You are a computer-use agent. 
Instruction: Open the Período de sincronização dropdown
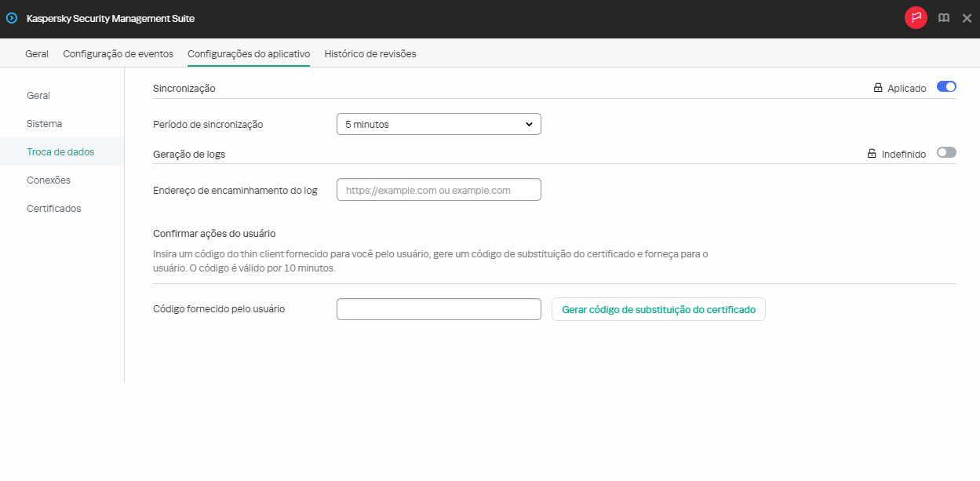click(438, 123)
